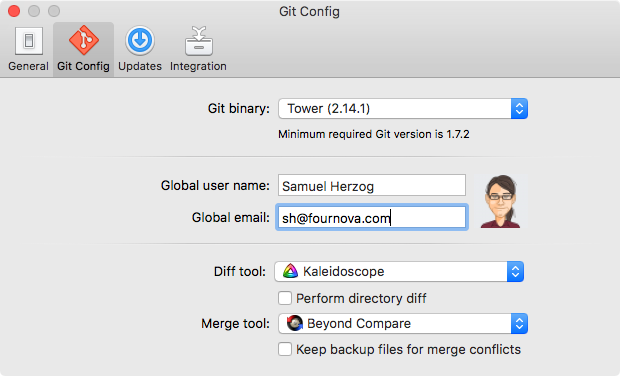Open the Merge tool dropdown arrows

click(519, 323)
